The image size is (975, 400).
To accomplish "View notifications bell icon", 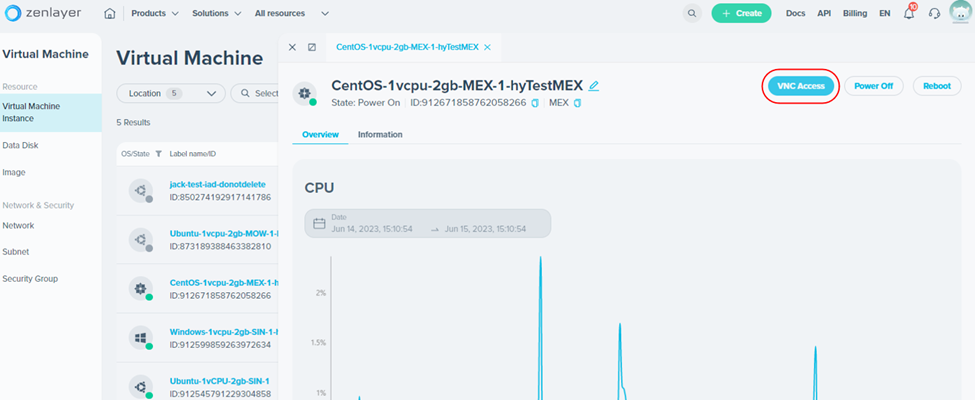I will (909, 13).
